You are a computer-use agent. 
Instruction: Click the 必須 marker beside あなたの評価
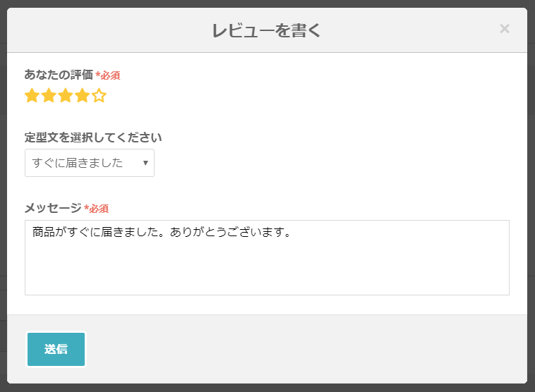pyautogui.click(x=108, y=75)
